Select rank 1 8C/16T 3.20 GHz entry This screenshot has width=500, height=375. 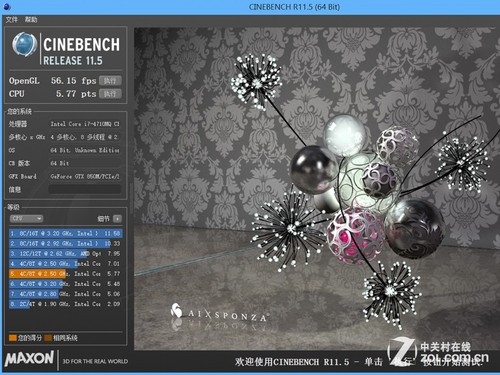pyautogui.click(x=66, y=233)
